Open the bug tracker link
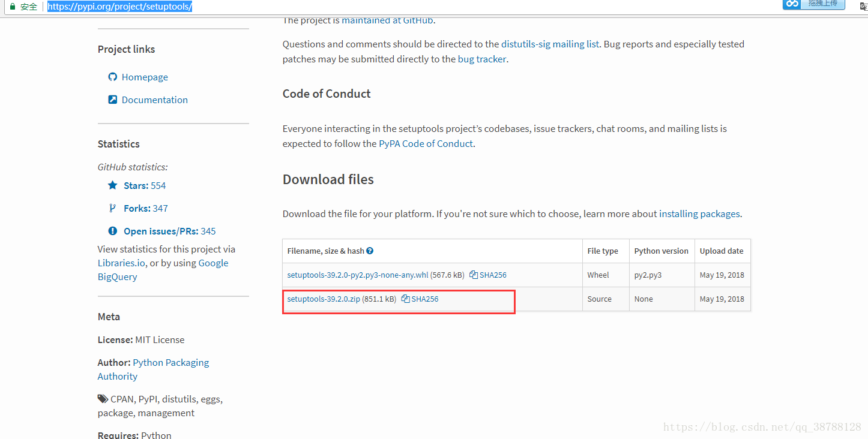Screen dimensions: 868x439 482,59
